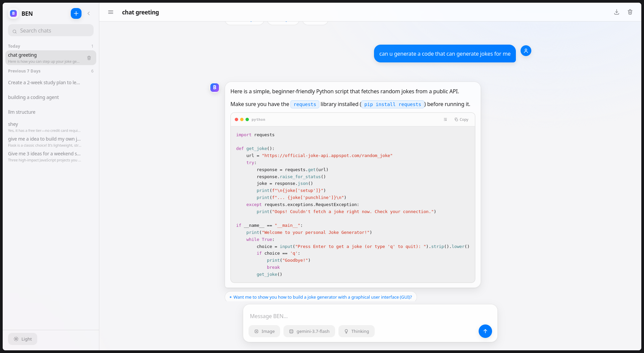Viewport: 644px width, 353px height.
Task: Click the BEN assistant avatar icon
Action: tap(215, 88)
